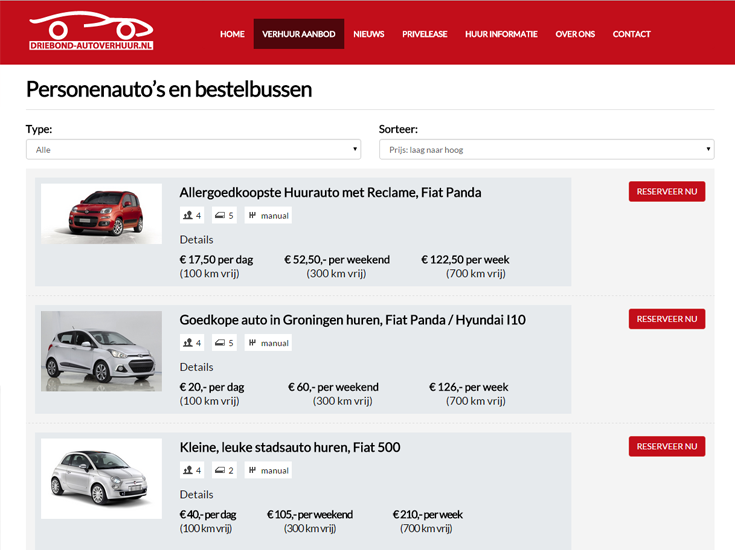Click RESERVEER NU for the Fiat 500
The image size is (735, 550).
(x=667, y=446)
